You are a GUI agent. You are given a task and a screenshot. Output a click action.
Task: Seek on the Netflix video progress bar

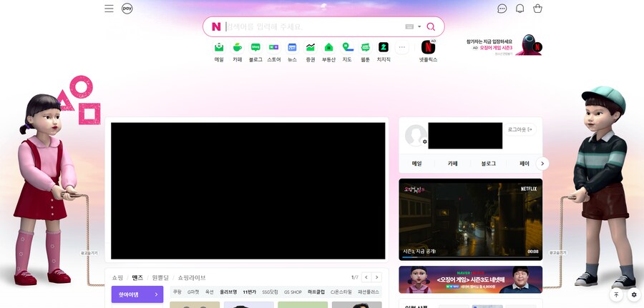(471, 257)
